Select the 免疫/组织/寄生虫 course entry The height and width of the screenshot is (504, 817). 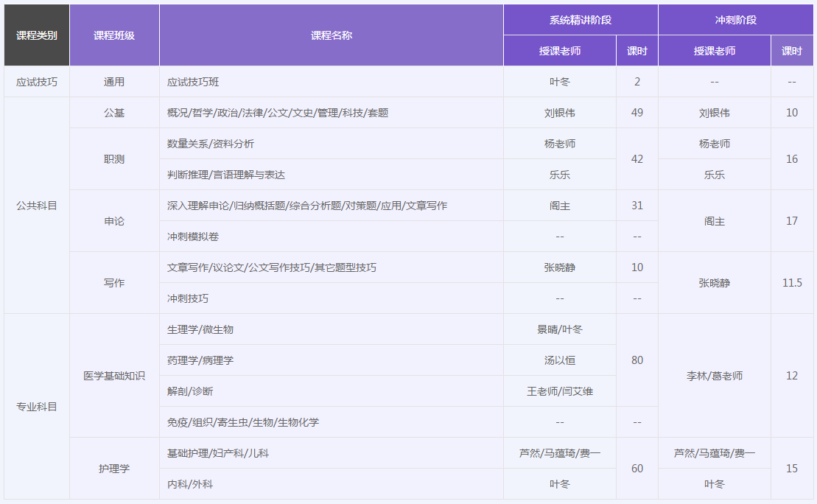243,422
